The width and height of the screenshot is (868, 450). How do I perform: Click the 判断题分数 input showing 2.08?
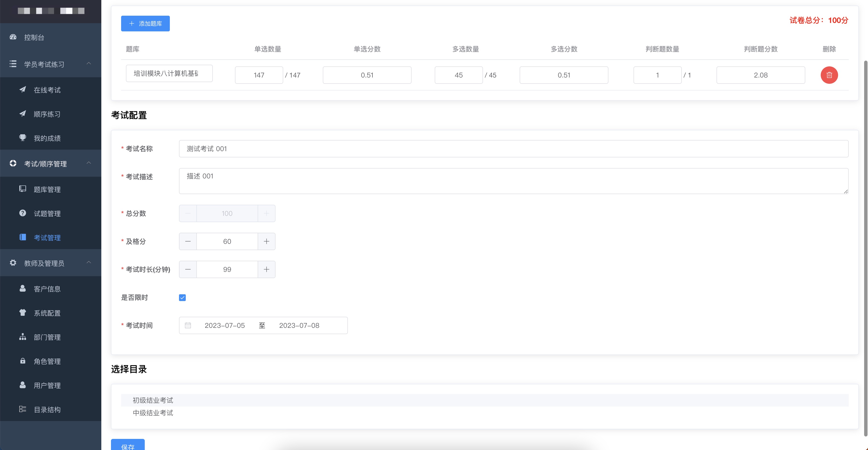760,75
